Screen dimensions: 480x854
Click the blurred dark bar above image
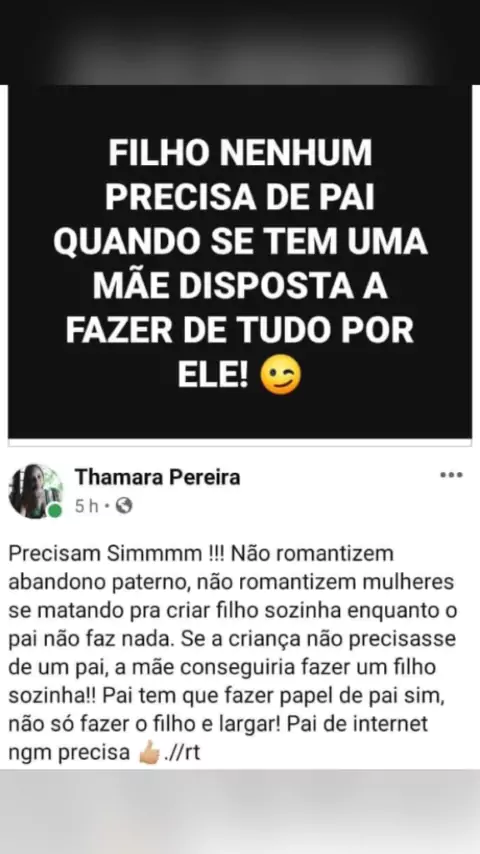(x=240, y=42)
